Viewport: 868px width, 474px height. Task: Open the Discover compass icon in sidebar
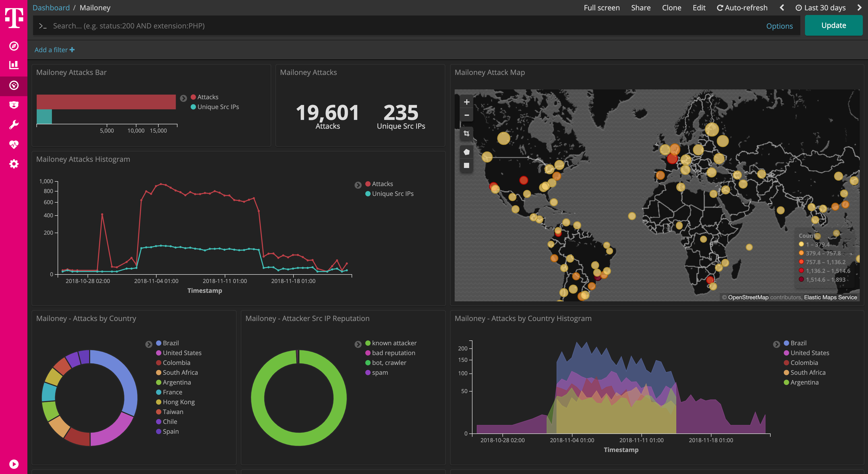pos(13,47)
